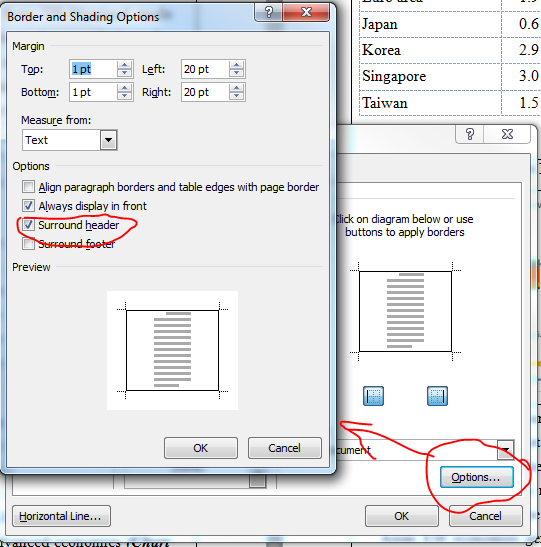Click border diagram in Borders and Shading dialog
Image resolution: width=541 pixels, height=547 pixels.
pyautogui.click(x=405, y=311)
